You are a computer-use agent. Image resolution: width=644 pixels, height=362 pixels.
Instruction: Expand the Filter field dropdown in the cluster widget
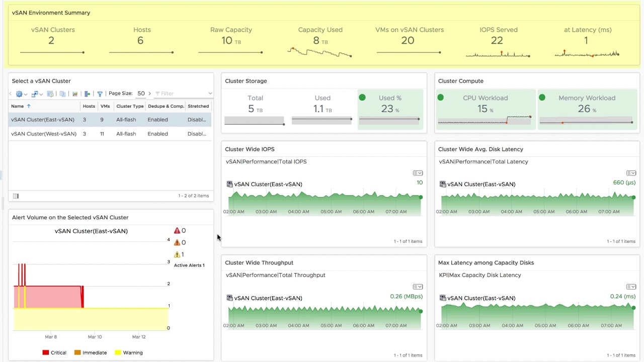pos(211,94)
